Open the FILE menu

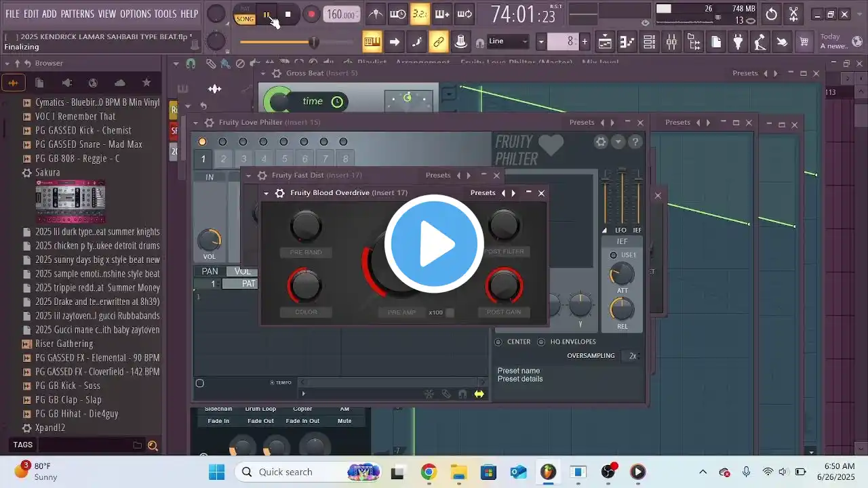[x=12, y=14]
